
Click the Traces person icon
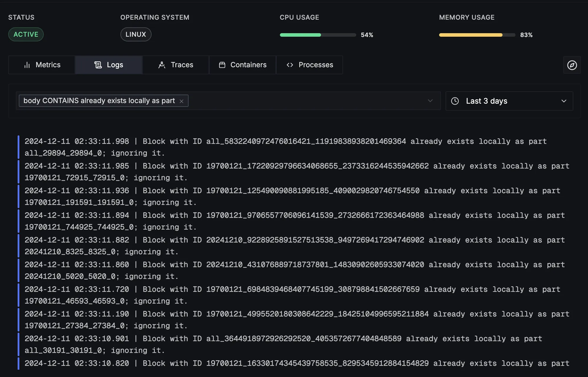pos(162,65)
